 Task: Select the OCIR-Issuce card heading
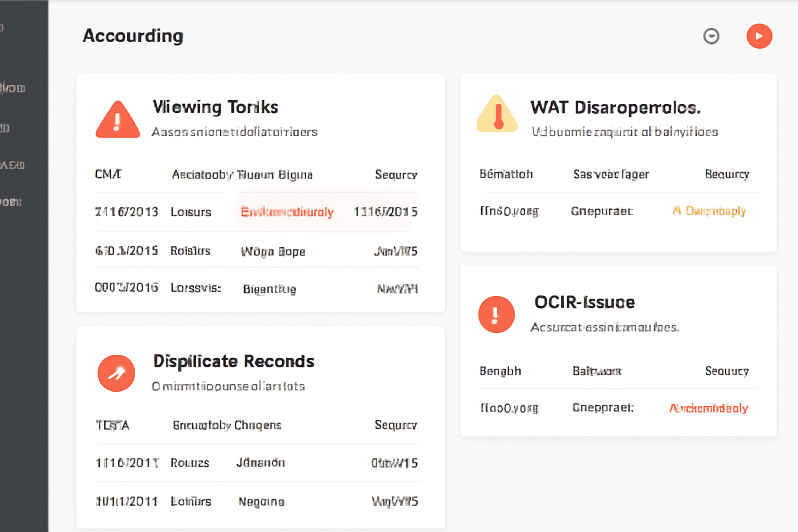pyautogui.click(x=584, y=302)
